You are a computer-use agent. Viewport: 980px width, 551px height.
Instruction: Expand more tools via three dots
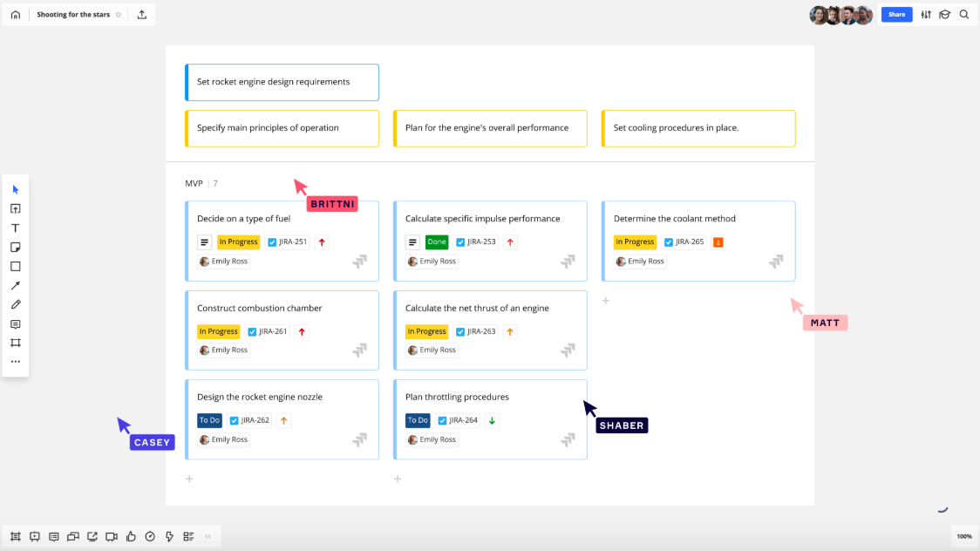(15, 362)
